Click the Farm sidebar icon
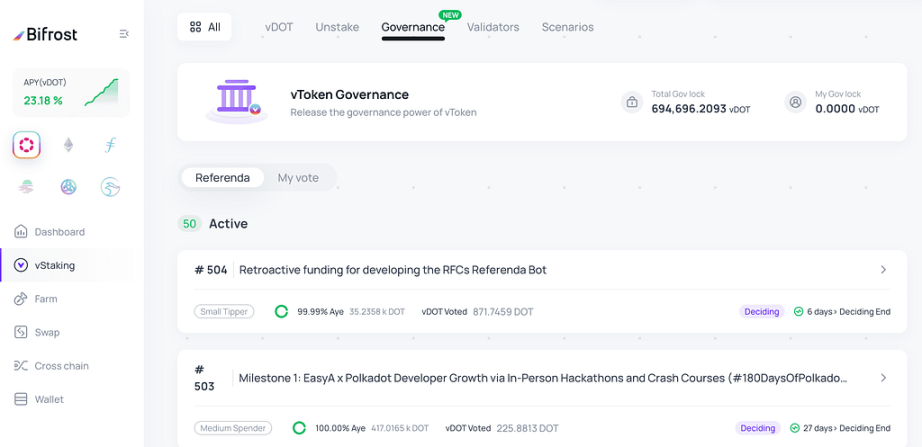This screenshot has width=922, height=447. [x=21, y=299]
